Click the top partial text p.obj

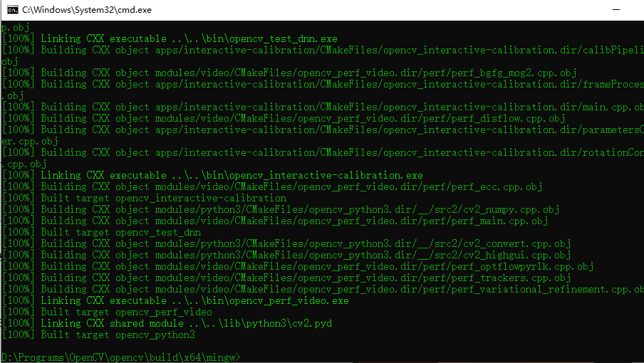pos(15,28)
